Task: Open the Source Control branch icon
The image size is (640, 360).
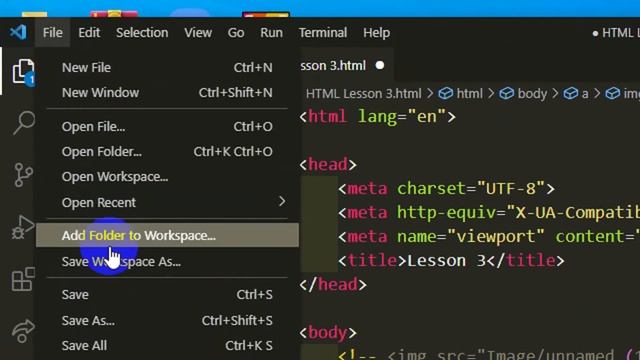Action: coord(24,175)
